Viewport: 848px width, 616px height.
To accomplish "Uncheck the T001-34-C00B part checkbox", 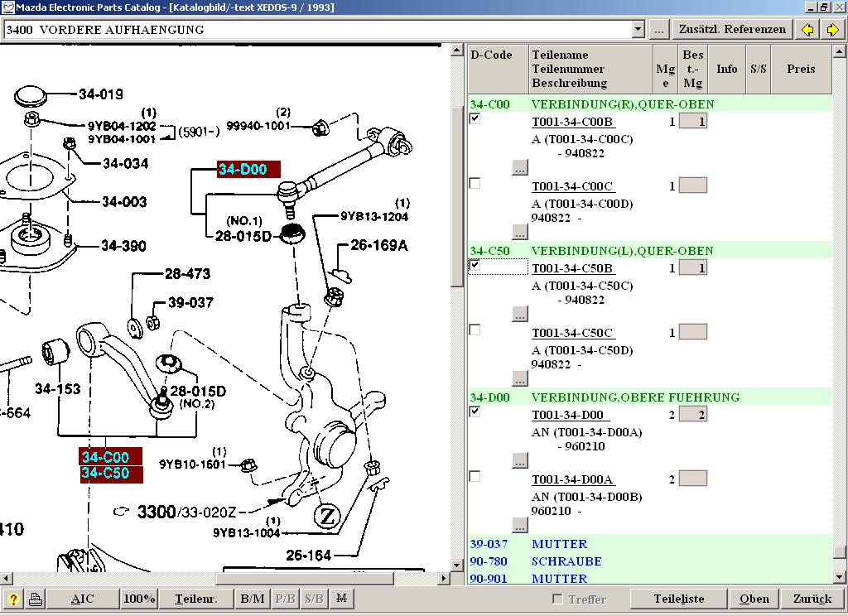I will pyautogui.click(x=475, y=119).
